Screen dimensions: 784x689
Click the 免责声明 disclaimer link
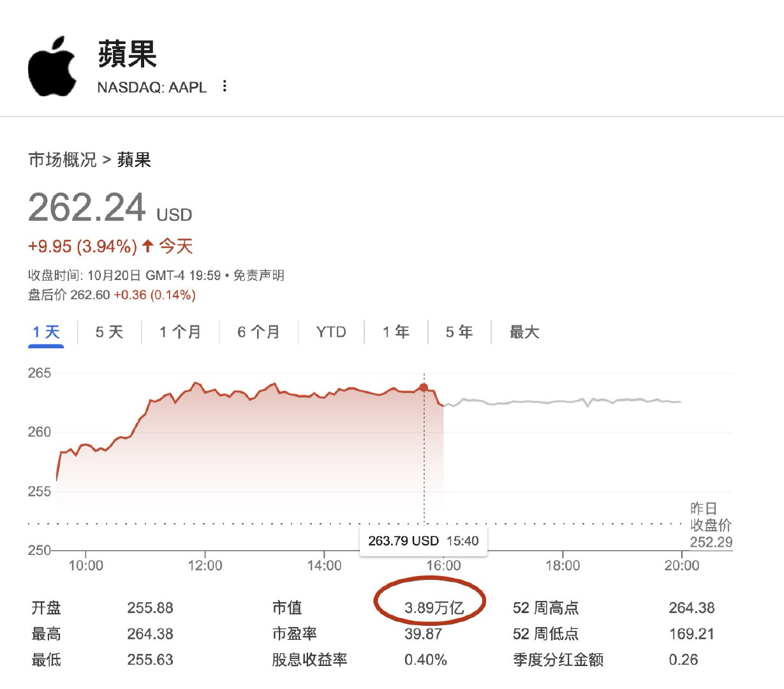click(258, 276)
